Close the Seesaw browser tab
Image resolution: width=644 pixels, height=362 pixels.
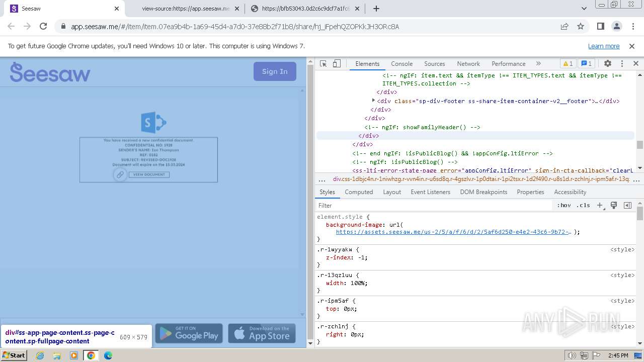(x=117, y=9)
